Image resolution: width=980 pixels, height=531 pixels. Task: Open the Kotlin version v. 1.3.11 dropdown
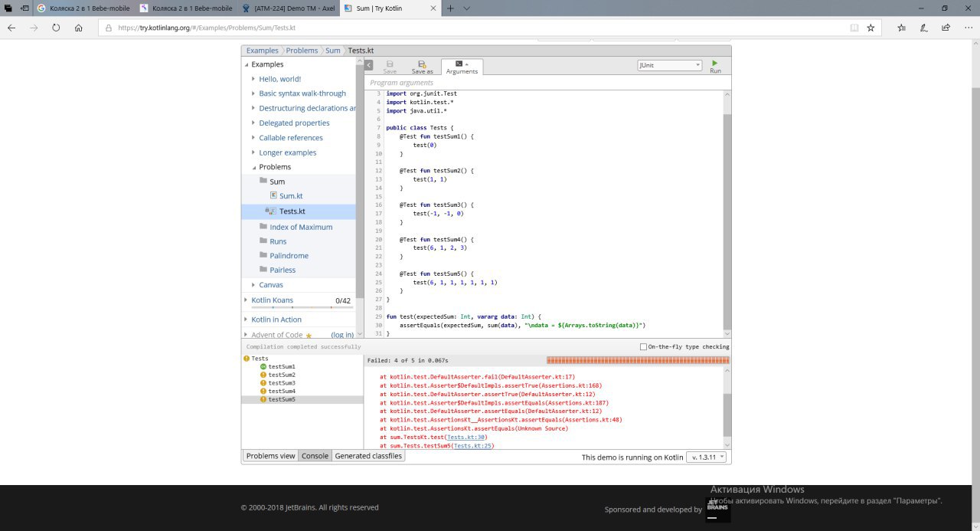[x=707, y=457]
